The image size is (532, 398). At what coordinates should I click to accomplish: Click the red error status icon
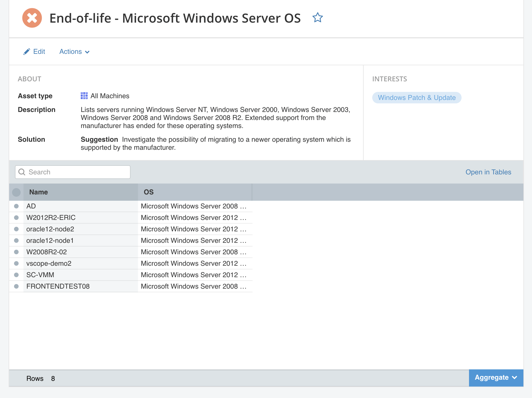(x=32, y=18)
